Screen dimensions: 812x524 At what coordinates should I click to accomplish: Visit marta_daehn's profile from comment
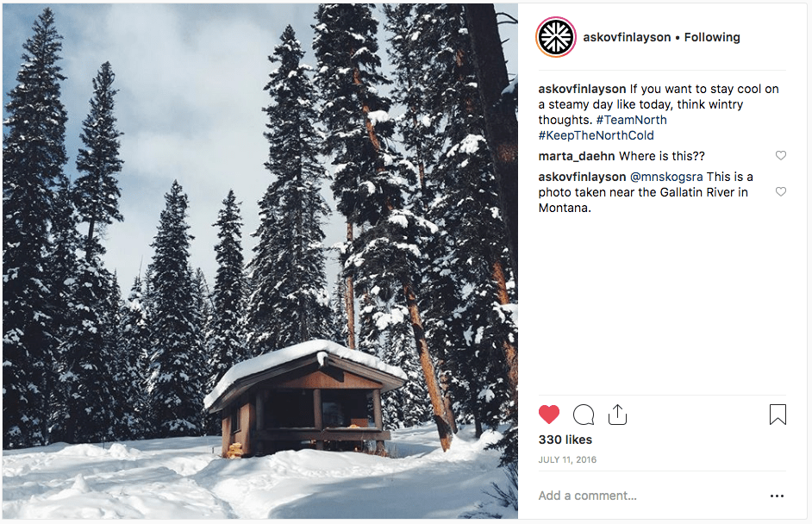pos(577,156)
